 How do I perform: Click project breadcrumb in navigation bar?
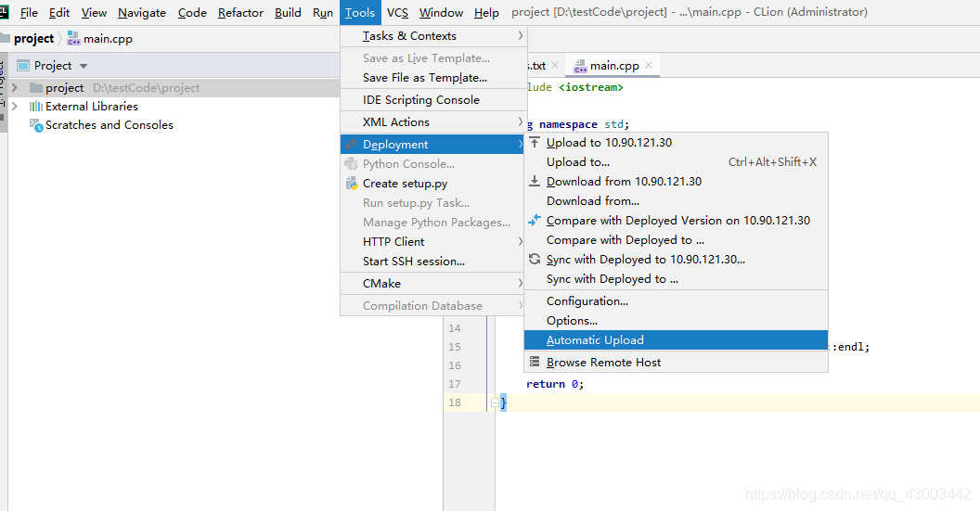pyautogui.click(x=33, y=39)
